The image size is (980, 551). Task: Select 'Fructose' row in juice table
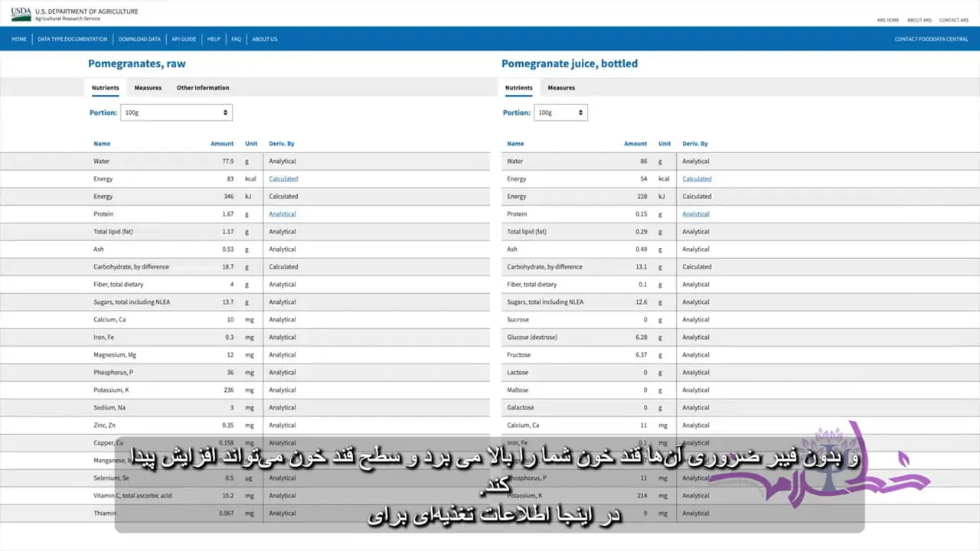pos(740,355)
